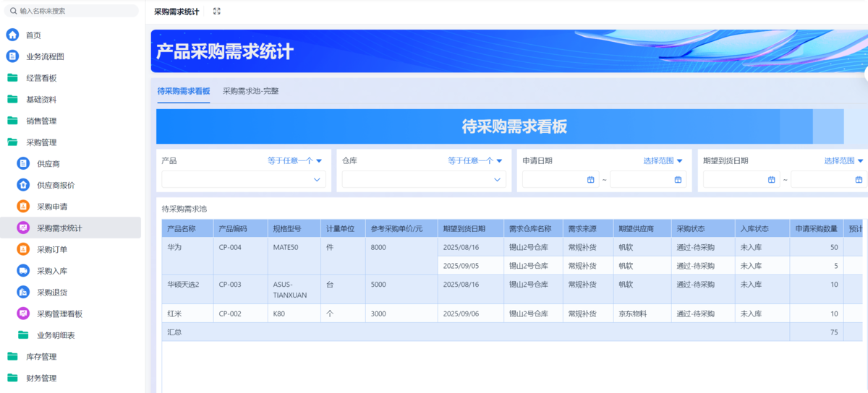Screen dimensions: 868x393
Task: Select the 采购需求统计 page tab at top
Action: coord(176,12)
